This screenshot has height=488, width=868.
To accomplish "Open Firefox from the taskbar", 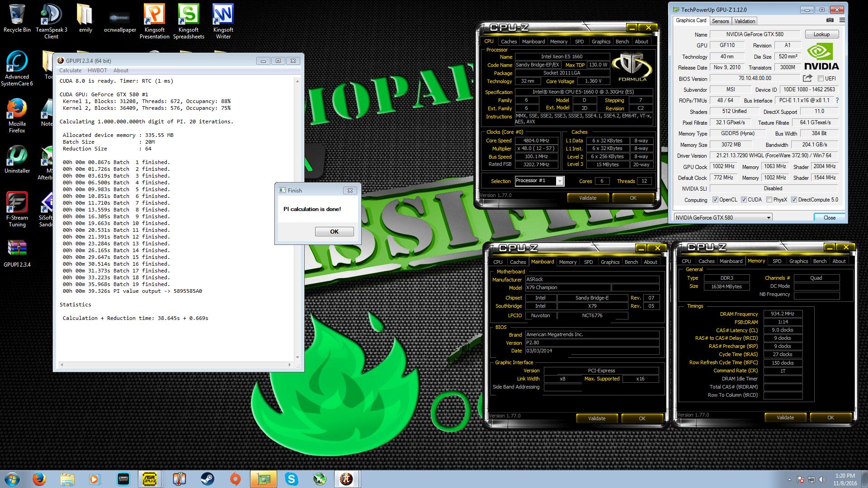I will click(x=39, y=479).
